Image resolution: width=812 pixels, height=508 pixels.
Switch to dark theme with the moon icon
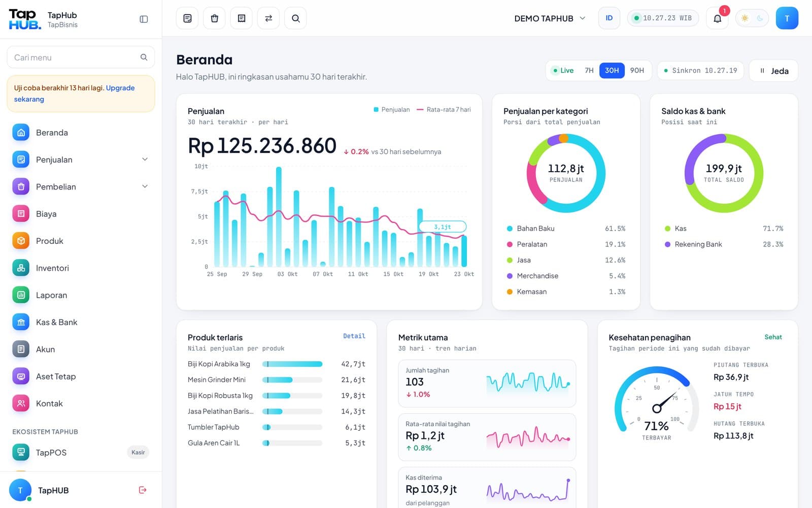(760, 18)
